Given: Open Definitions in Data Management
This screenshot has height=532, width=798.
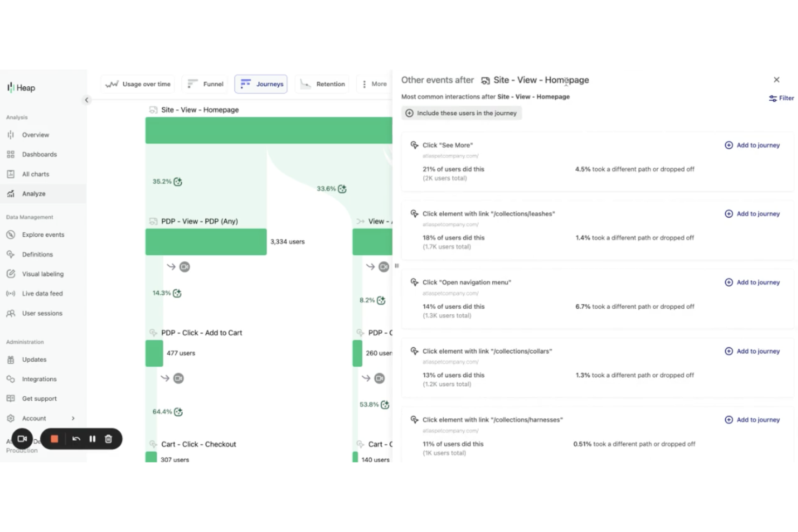Looking at the screenshot, I should pyautogui.click(x=37, y=254).
